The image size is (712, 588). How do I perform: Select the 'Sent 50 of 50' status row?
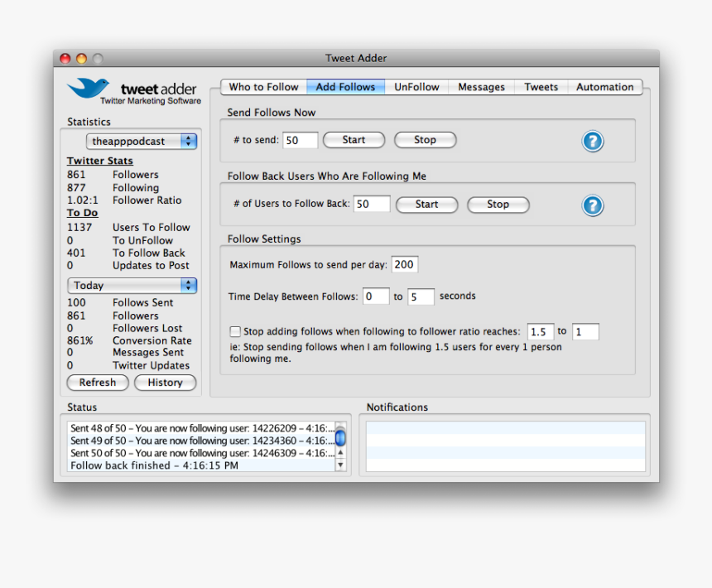pos(201,453)
